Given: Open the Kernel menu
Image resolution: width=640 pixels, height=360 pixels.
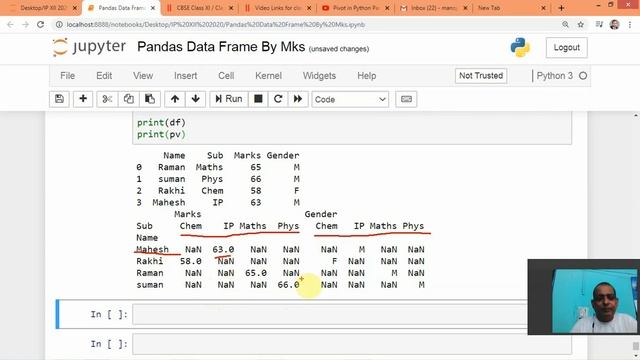Looking at the screenshot, I should (x=268, y=76).
